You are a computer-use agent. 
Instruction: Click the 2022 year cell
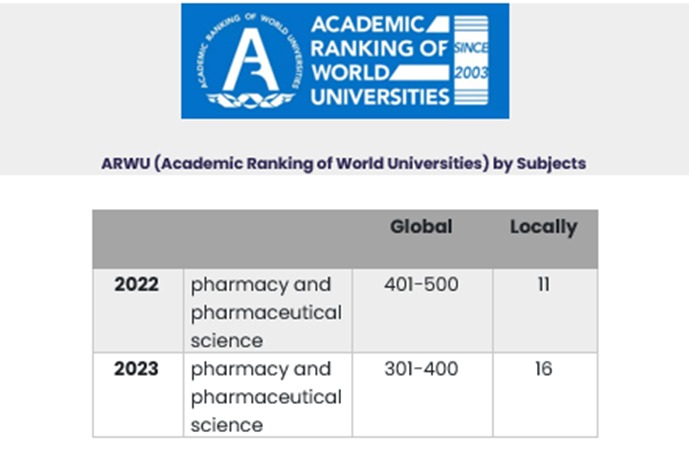point(136,285)
